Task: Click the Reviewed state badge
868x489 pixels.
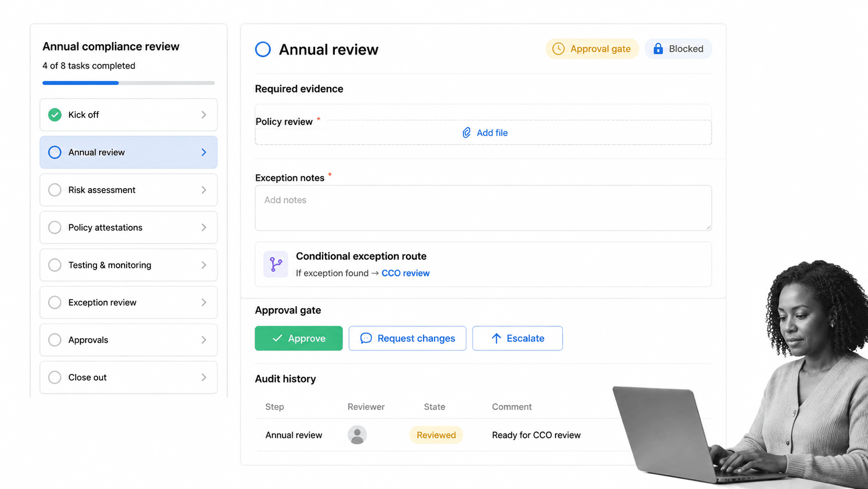Action: click(x=436, y=435)
